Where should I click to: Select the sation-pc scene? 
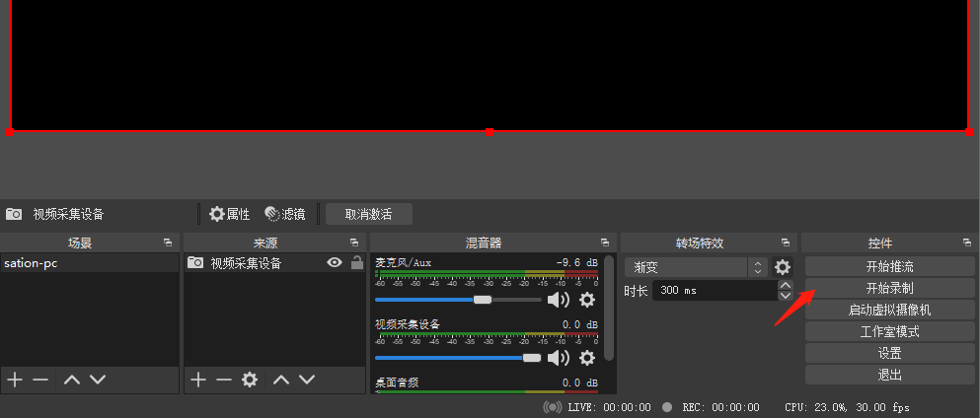[90, 263]
